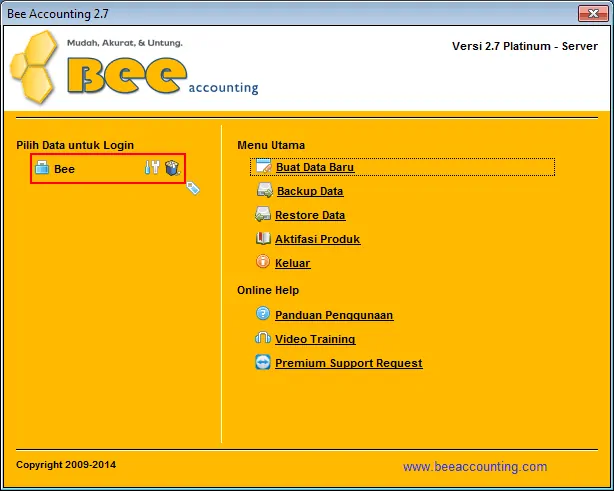Close the Bee Accounting 2.7 window

pos(593,13)
